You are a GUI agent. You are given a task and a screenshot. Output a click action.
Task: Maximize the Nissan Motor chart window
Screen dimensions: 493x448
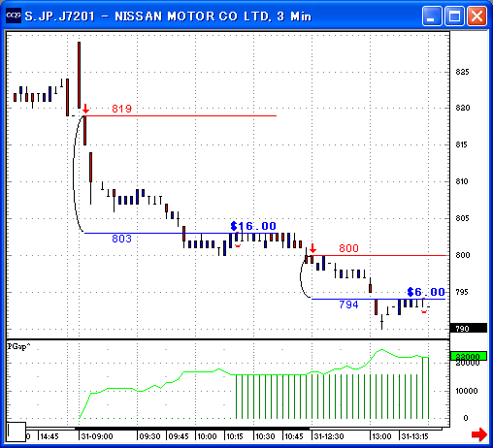pyautogui.click(x=454, y=16)
